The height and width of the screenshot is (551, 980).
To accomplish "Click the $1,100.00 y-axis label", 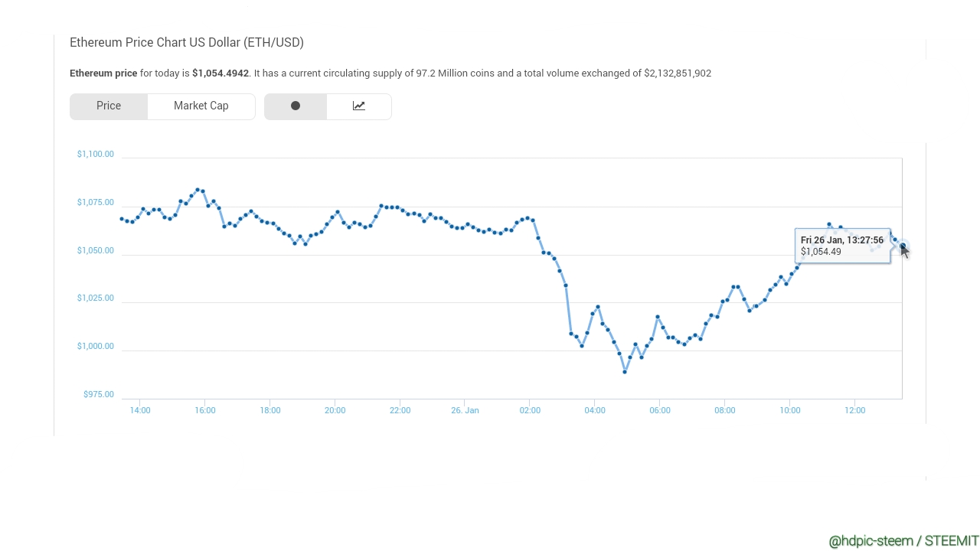I will coord(95,155).
